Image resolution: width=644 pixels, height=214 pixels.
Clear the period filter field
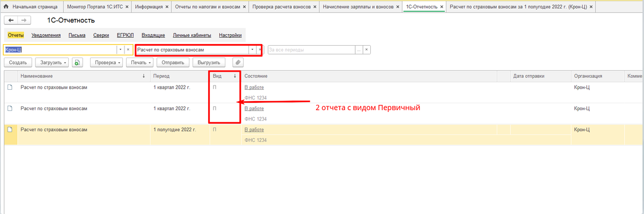pyautogui.click(x=367, y=49)
